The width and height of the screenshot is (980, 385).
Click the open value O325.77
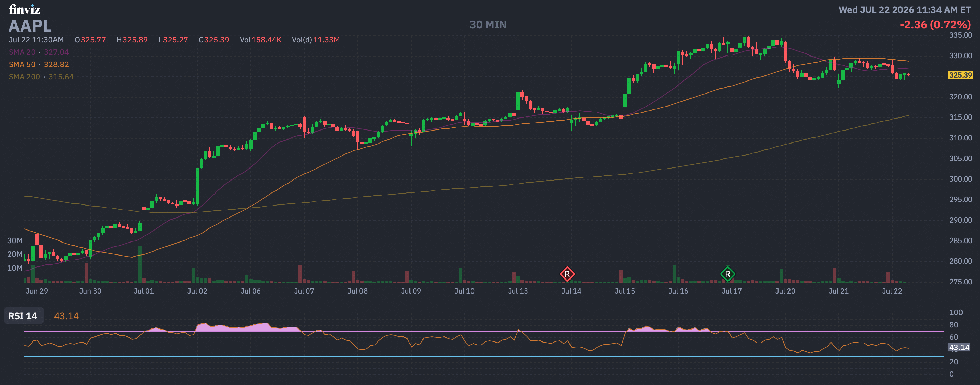tap(90, 40)
